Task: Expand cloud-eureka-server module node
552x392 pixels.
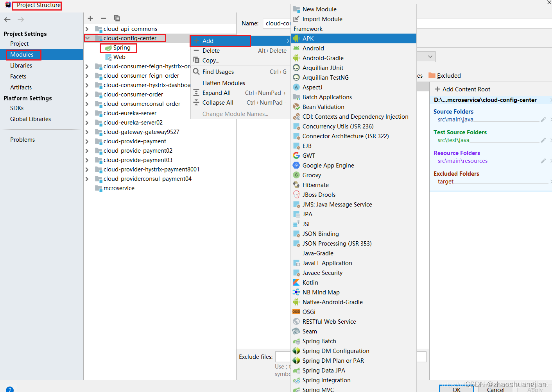Action: coord(87,113)
